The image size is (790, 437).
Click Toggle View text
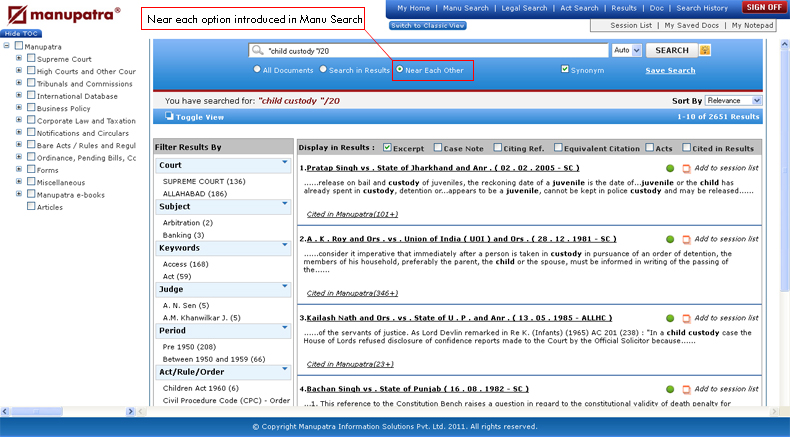point(200,117)
